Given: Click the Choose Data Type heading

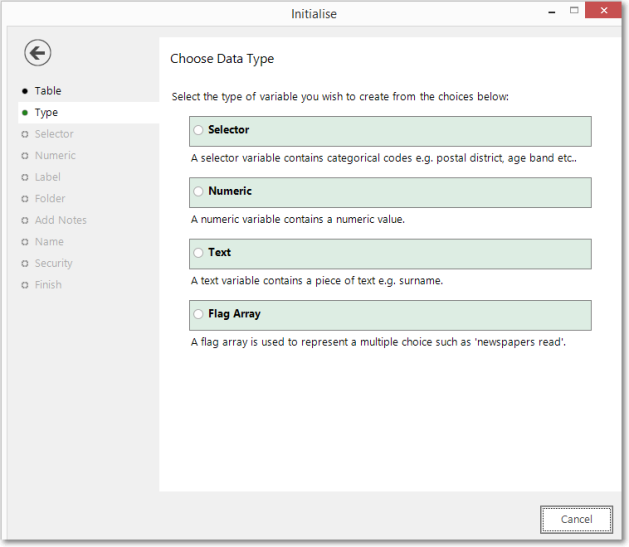Looking at the screenshot, I should (222, 59).
